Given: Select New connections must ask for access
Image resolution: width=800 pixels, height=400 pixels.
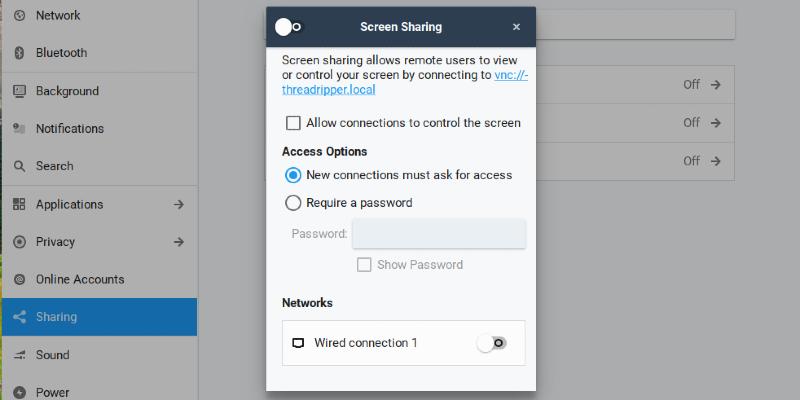Looking at the screenshot, I should [x=293, y=175].
